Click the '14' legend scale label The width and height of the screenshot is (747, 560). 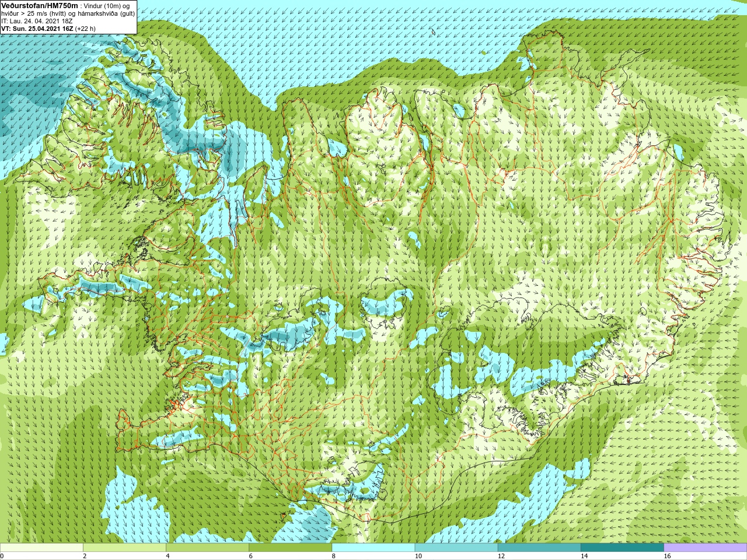(584, 556)
